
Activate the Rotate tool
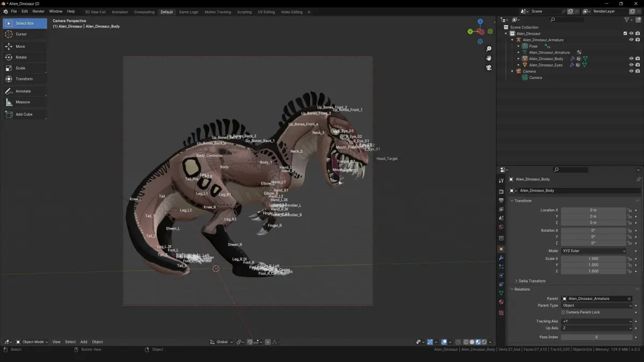point(25,57)
